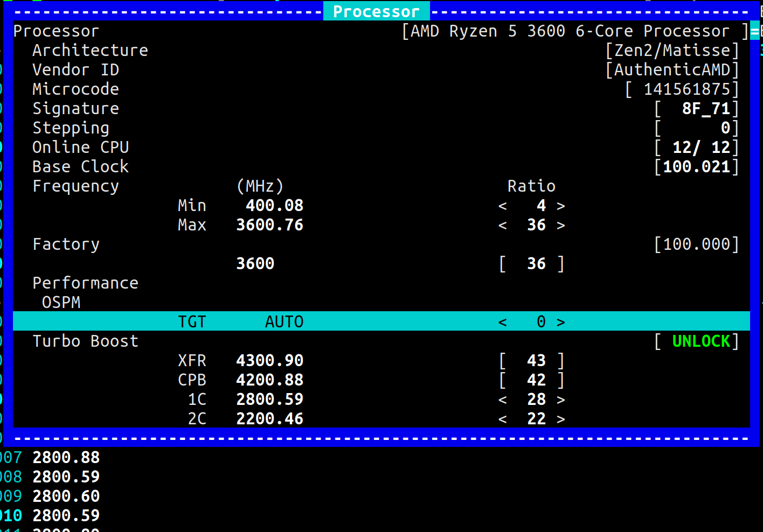The image size is (763, 532).
Task: Increase the 1C turbo ratio 28
Action: (561, 400)
